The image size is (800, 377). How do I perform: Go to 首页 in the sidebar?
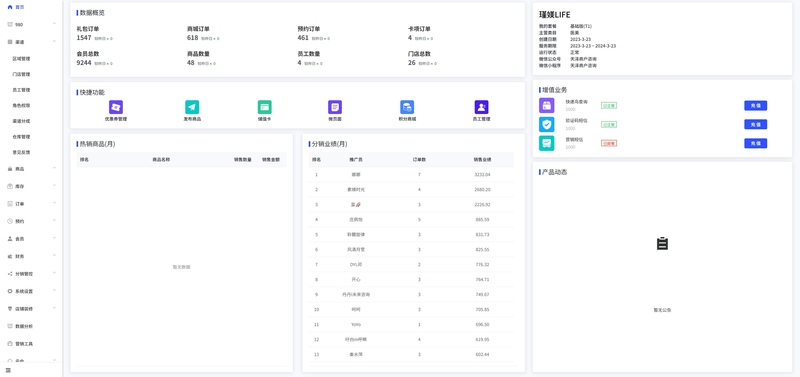click(x=19, y=7)
